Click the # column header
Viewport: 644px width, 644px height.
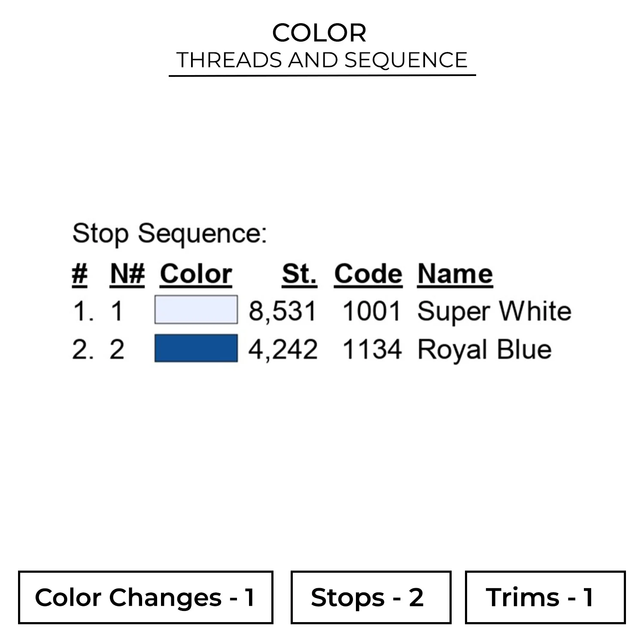point(80,273)
